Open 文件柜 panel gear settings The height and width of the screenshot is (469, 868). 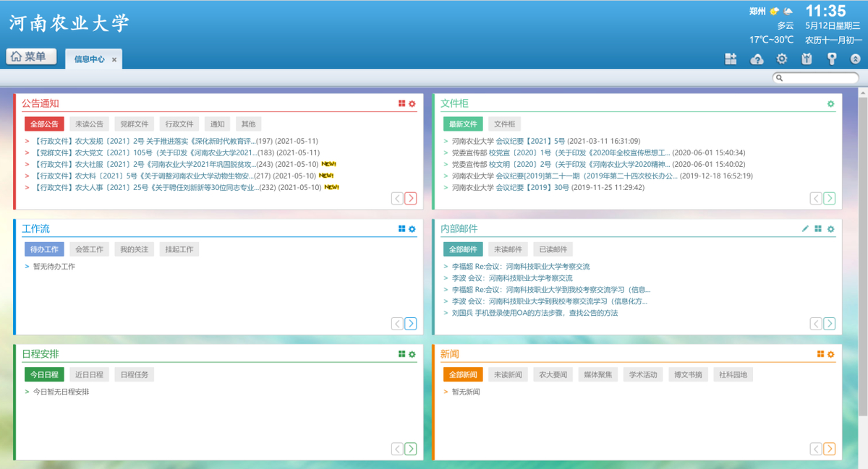(831, 104)
